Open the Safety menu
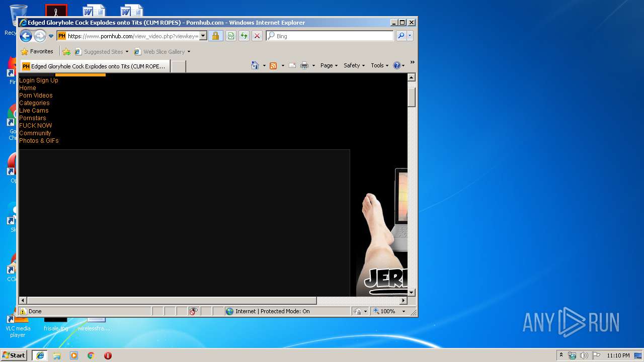The height and width of the screenshot is (362, 644). [354, 65]
